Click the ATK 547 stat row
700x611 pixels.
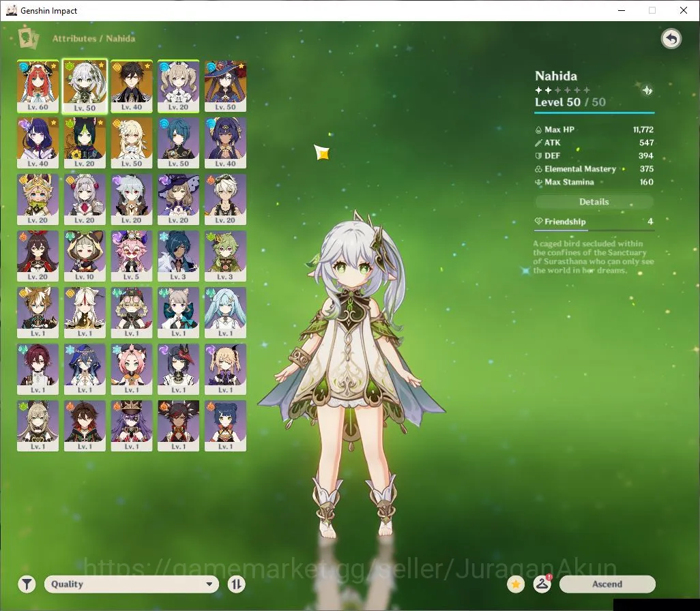[x=594, y=143]
